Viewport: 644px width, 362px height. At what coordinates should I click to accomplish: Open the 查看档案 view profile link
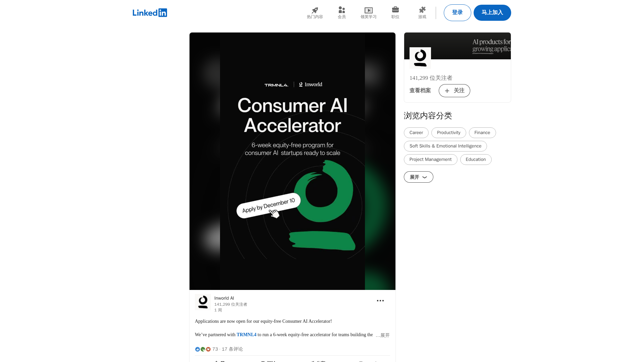click(x=420, y=91)
